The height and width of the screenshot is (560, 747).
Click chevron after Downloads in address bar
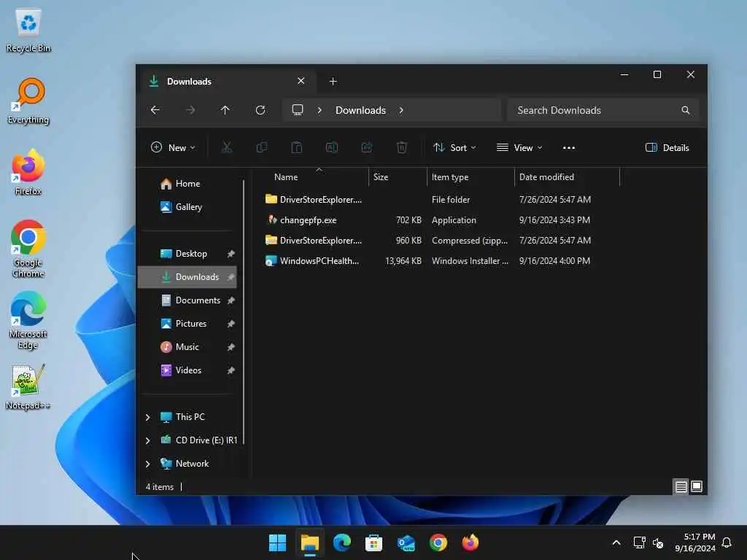[401, 111]
